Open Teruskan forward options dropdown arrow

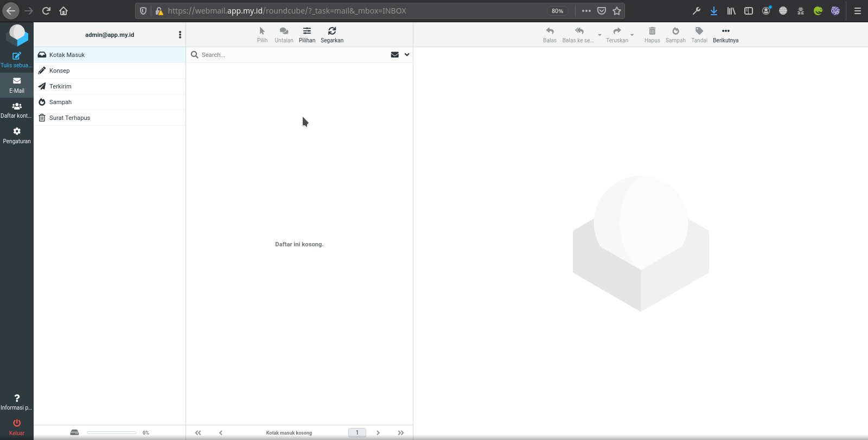pyautogui.click(x=632, y=35)
